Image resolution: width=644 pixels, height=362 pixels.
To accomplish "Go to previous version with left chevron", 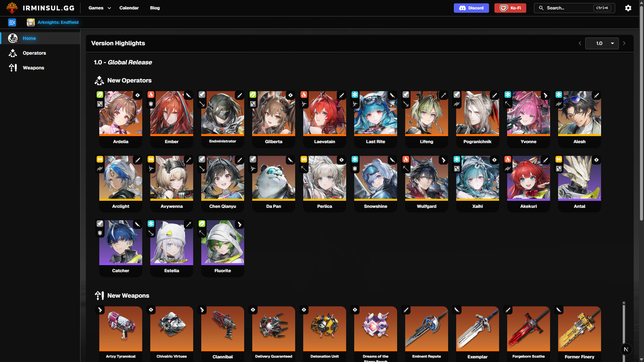I will (x=580, y=43).
